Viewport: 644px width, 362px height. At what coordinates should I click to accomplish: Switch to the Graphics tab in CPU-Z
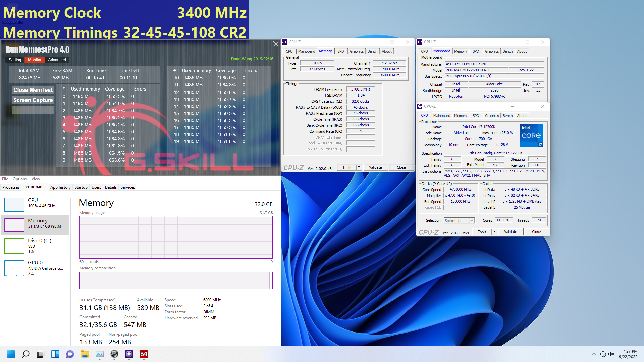pyautogui.click(x=357, y=51)
